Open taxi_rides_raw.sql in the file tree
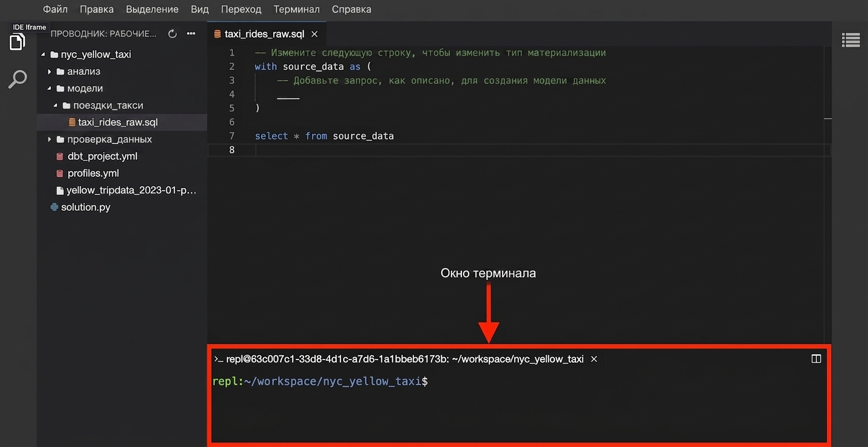Viewport: 868px width, 447px height. [x=118, y=122]
